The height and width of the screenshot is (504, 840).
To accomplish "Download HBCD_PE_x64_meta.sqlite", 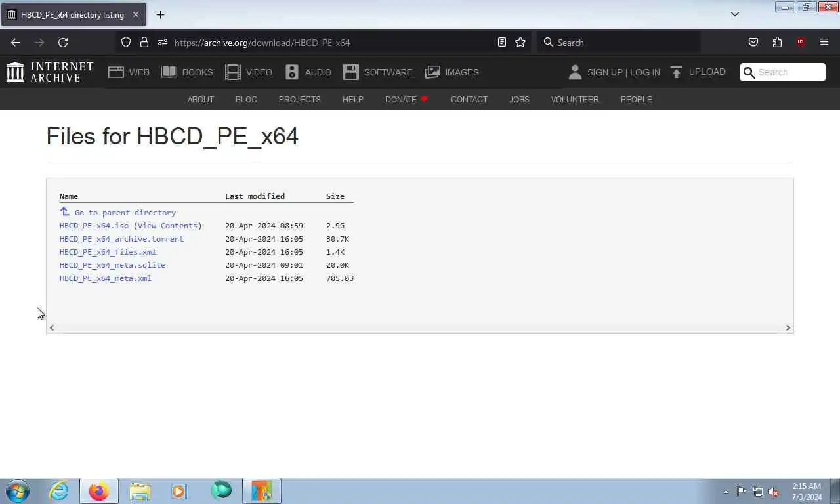I will pos(112,265).
